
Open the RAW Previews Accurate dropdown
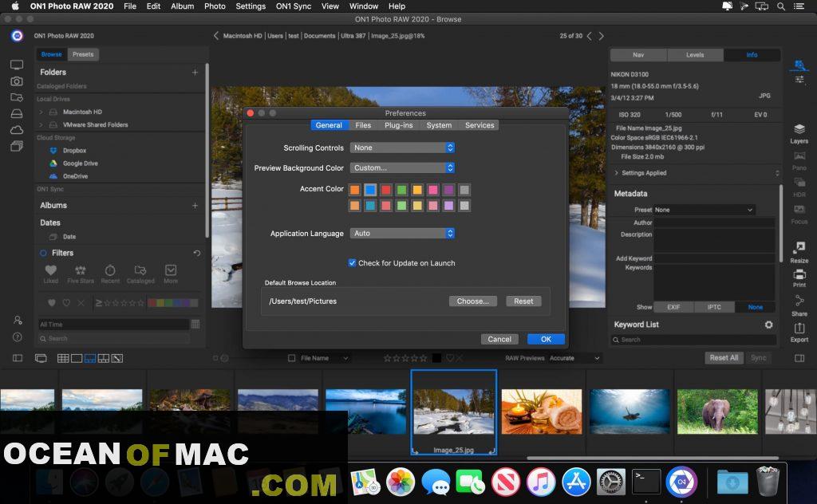[x=574, y=358]
